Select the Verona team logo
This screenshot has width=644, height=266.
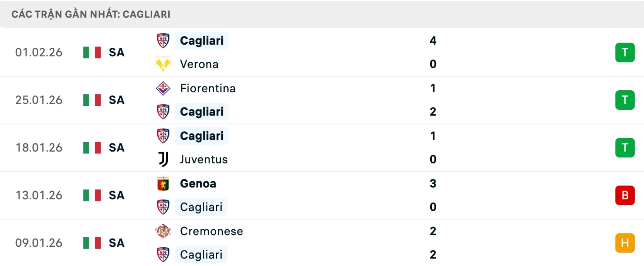[x=163, y=64]
